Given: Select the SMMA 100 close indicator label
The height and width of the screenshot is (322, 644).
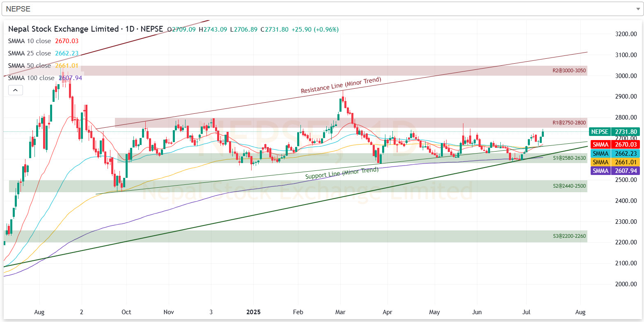Looking at the screenshot, I should (x=31, y=78).
